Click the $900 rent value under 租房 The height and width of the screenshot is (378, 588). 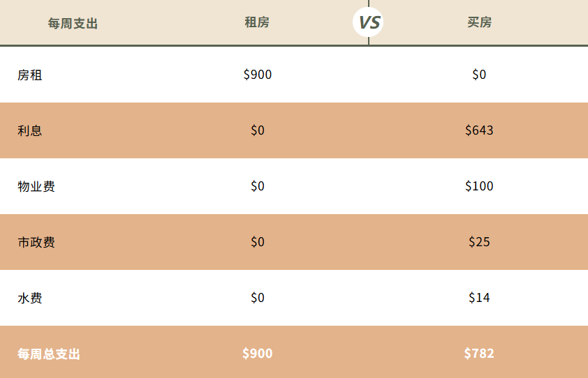coord(258,75)
